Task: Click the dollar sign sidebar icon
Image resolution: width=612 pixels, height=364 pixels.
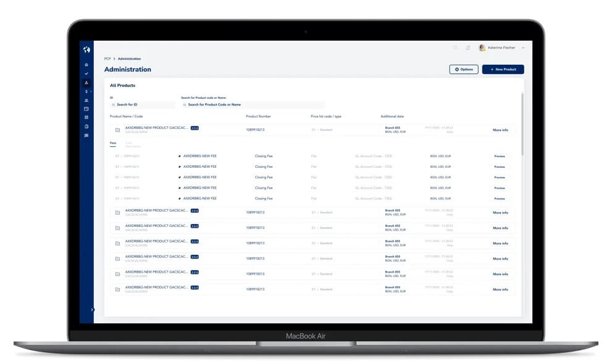Action: click(x=86, y=91)
